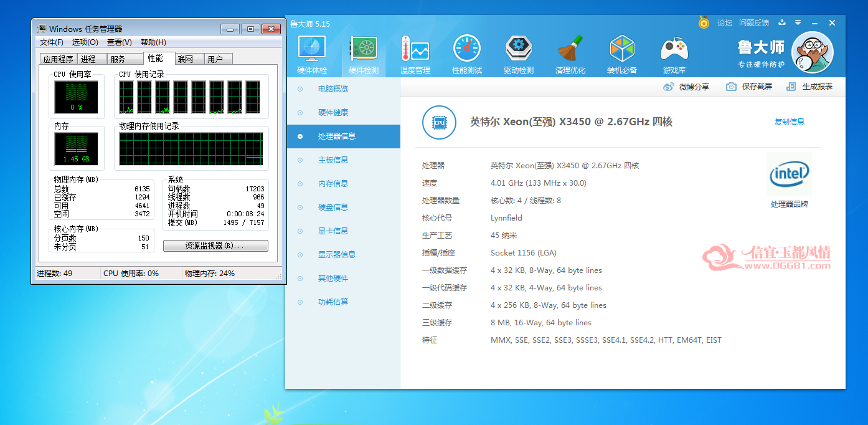This screenshot has width=868, height=425.
Task: Open the 选项(O) menu in Task Manager
Action: 85,42
